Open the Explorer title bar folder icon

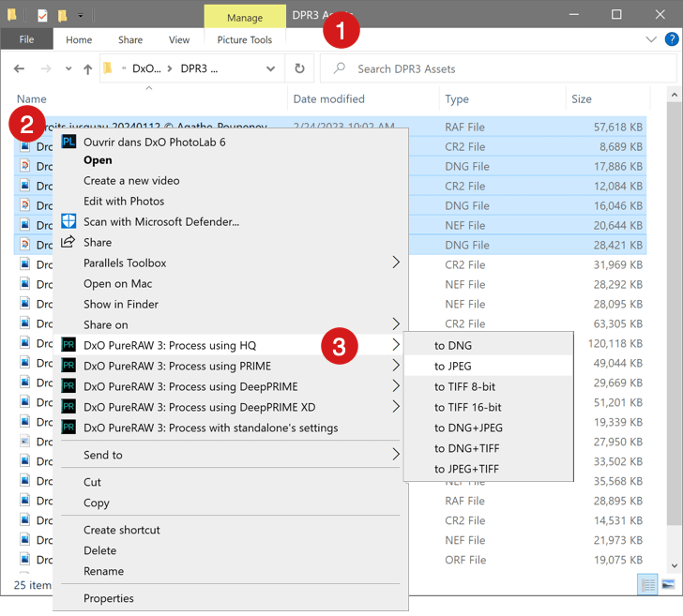12,15
